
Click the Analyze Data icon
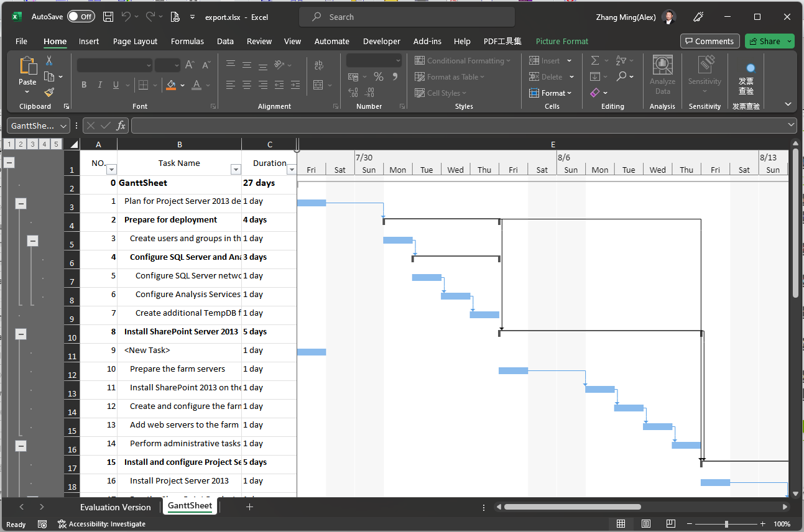(662, 75)
